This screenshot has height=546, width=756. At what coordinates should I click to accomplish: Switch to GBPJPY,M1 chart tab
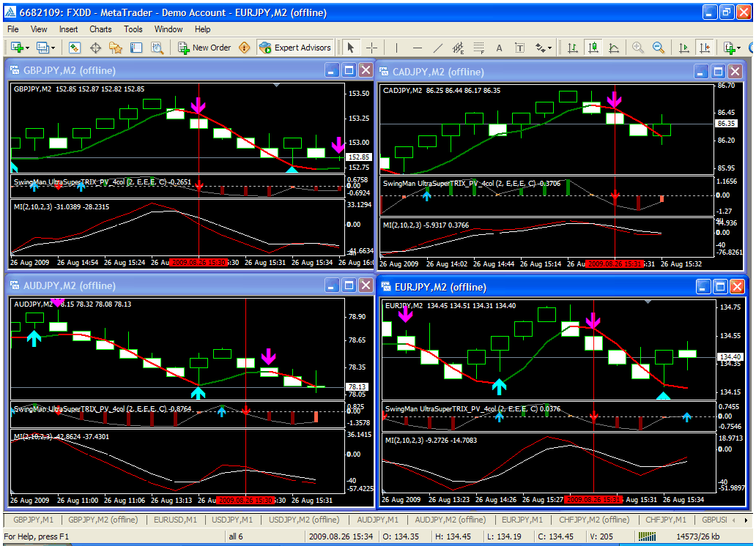(x=33, y=520)
